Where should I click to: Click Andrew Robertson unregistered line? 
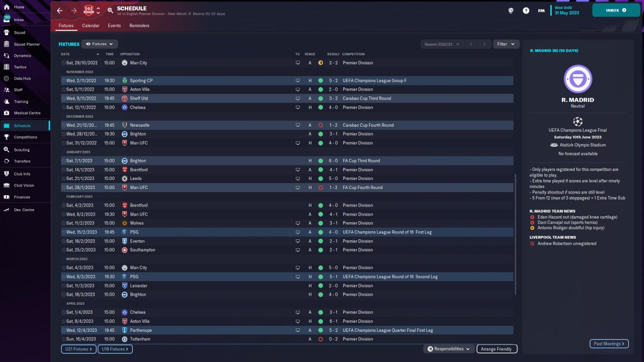click(563, 244)
